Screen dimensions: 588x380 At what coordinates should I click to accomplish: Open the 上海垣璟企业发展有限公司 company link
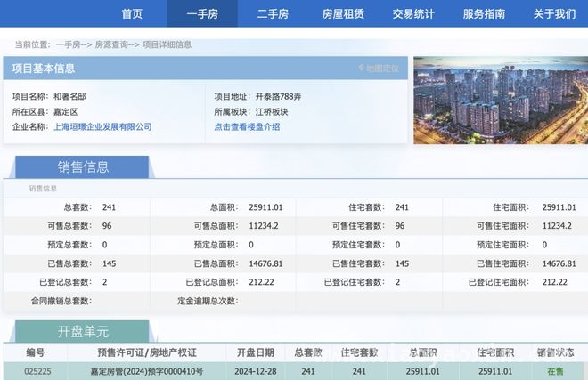tap(102, 126)
